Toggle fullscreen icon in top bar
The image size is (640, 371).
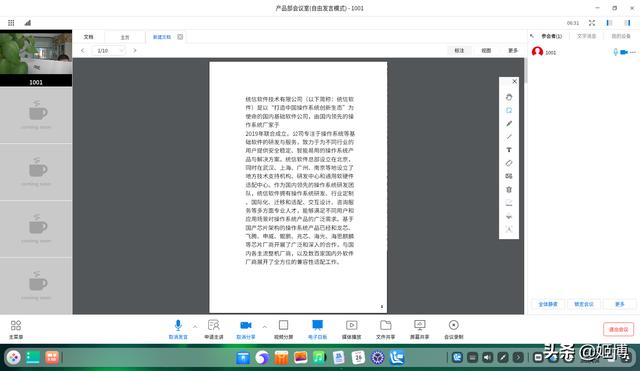coord(592,23)
